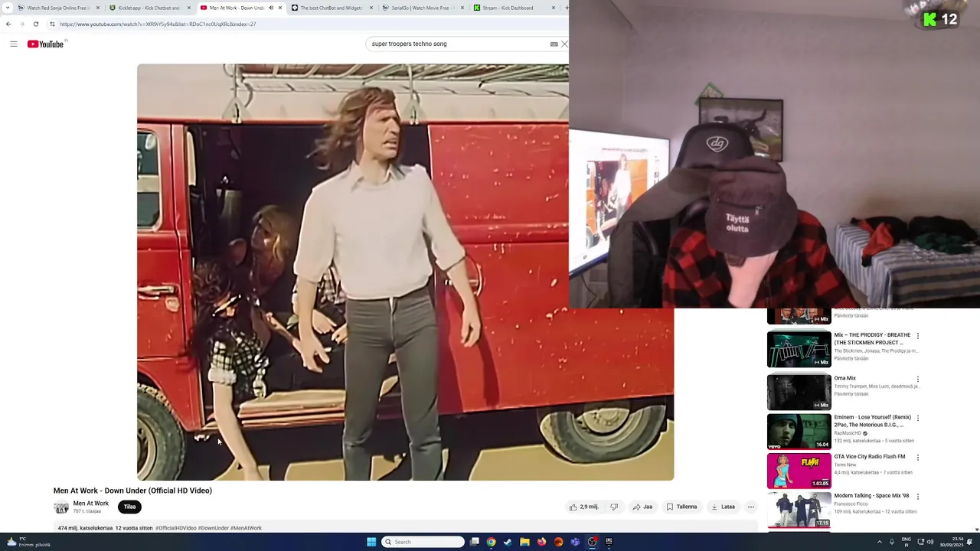Open Firefox from the taskbar

coord(541,542)
